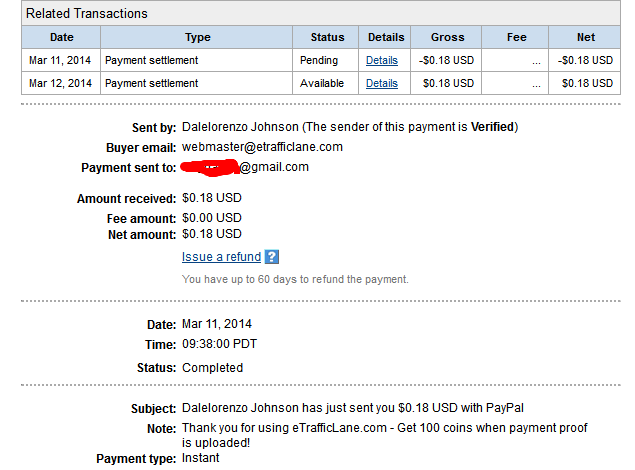Click buyer email webmaster@etrafficlane.com

click(x=262, y=147)
